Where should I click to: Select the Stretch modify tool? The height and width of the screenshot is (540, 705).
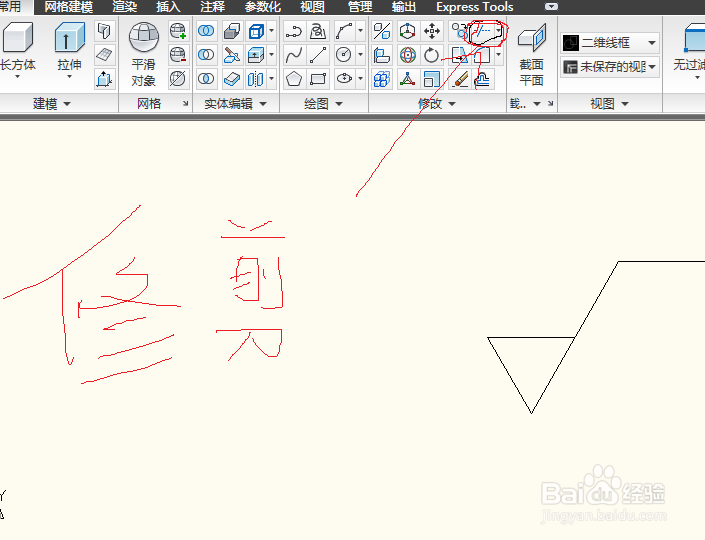[459, 55]
